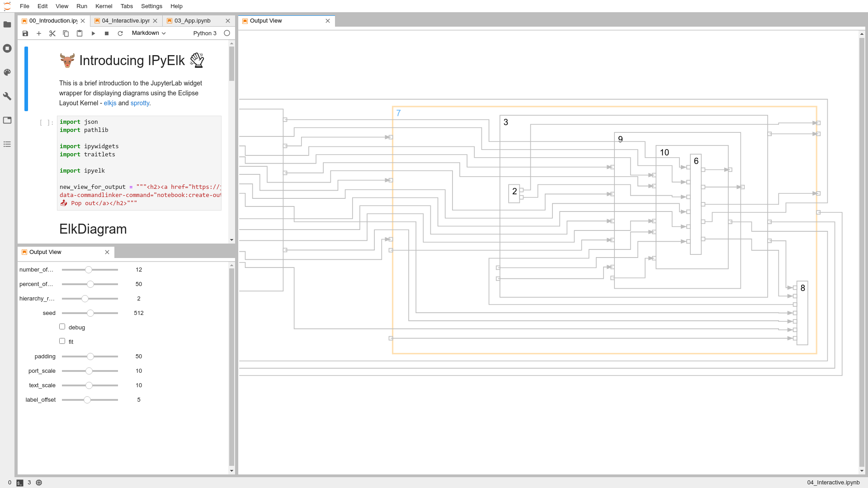Open the View menu
Screen dimensions: 868x488
62,6
